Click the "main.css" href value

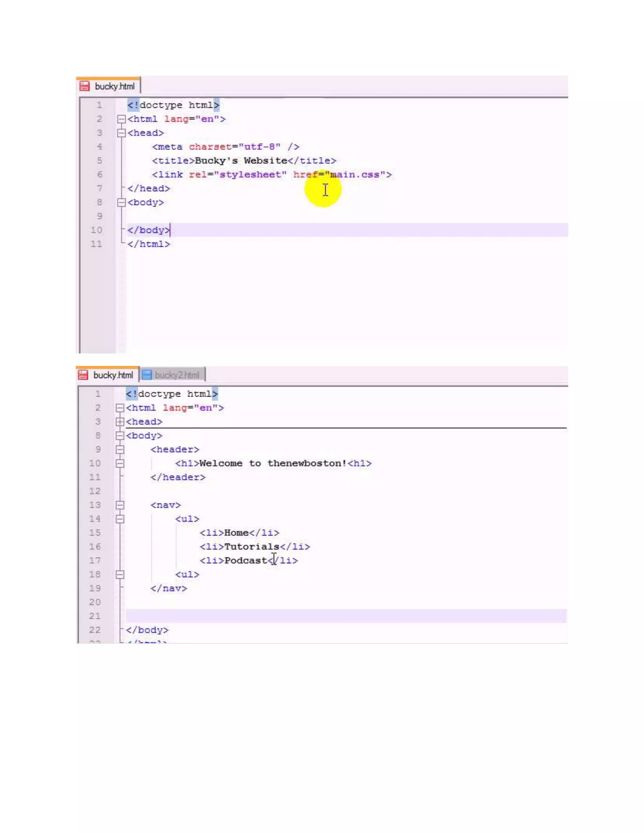click(355, 175)
